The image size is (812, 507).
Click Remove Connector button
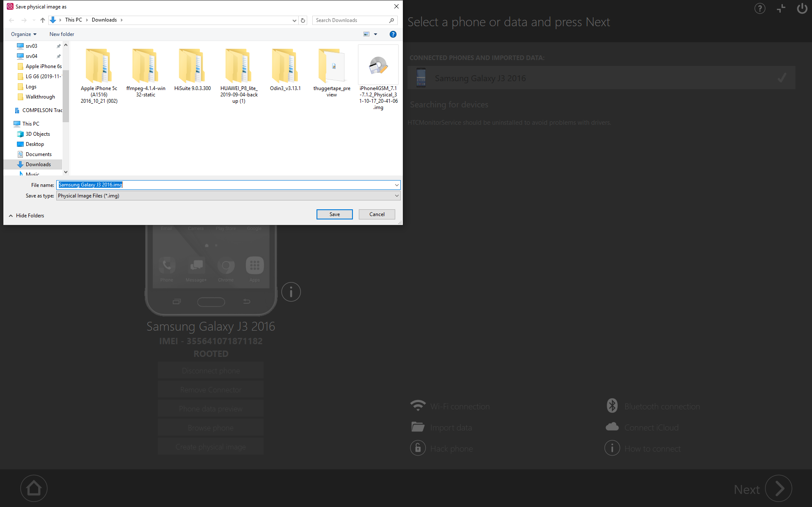point(211,390)
